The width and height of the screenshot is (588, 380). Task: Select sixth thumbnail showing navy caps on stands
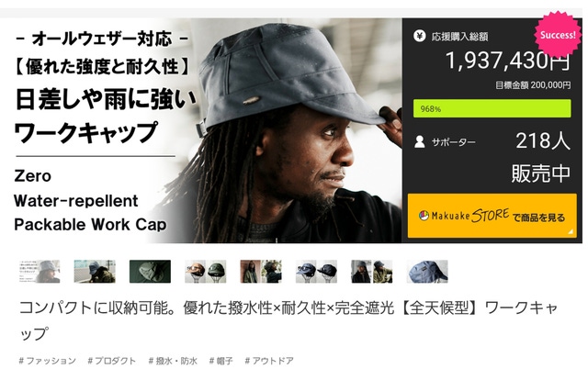pos(316,272)
